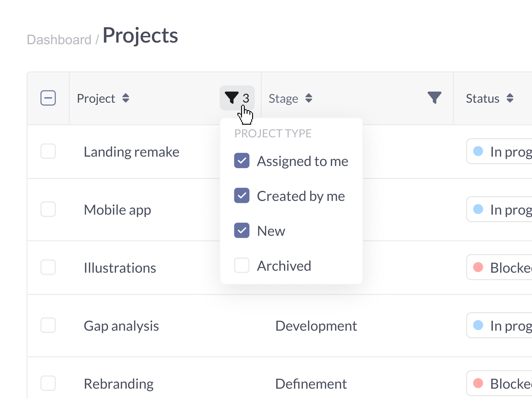Sort the table by the Status column
This screenshot has width=532, height=399.
pyautogui.click(x=510, y=98)
